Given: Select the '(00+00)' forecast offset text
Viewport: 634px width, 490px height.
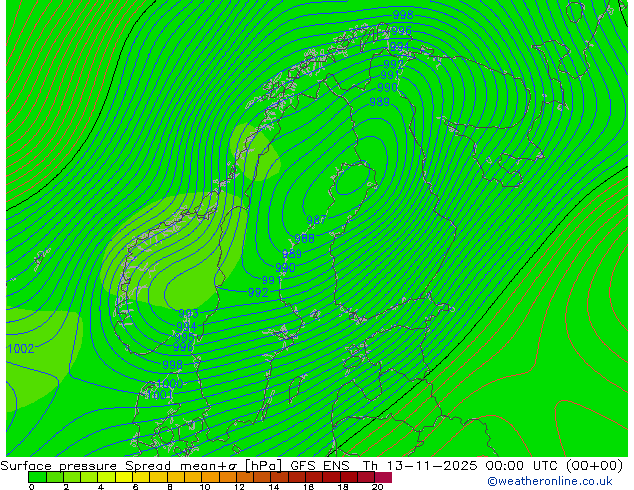Looking at the screenshot, I should (594, 466).
